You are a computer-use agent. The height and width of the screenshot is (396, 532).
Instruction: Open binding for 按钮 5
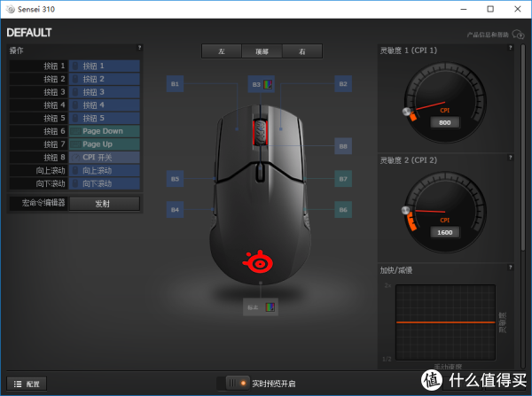point(105,118)
